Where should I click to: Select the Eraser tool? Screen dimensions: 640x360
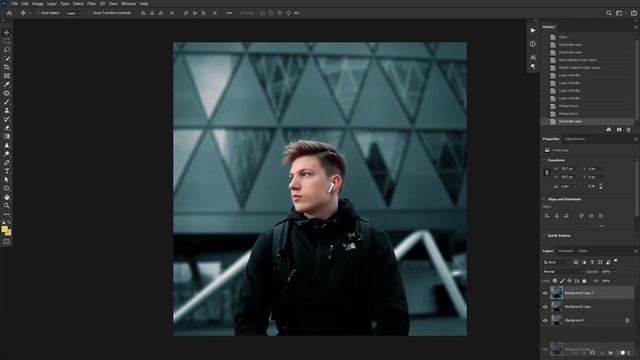[x=7, y=128]
